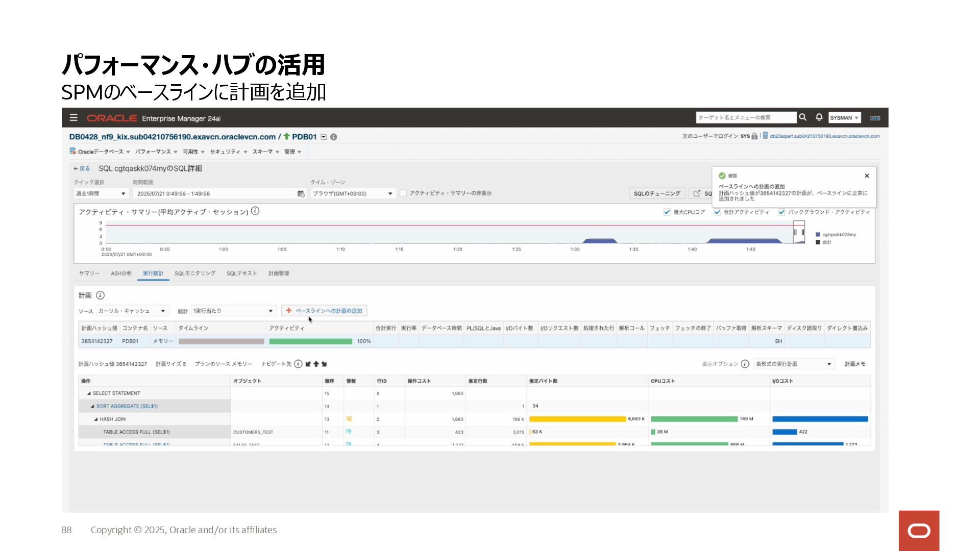Click the up arrow navigation icon
Screen dimensions: 980x551
coord(316,364)
